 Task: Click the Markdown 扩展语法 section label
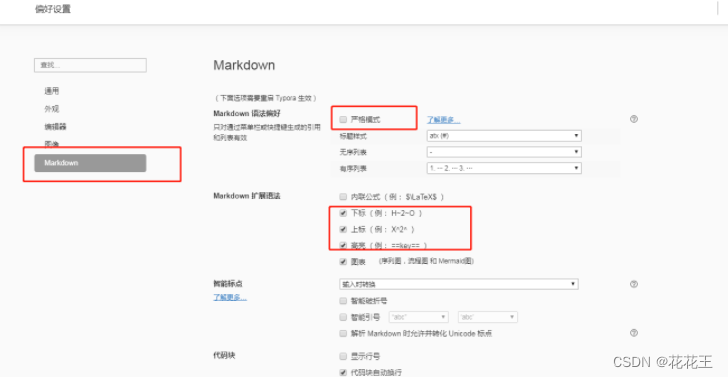(247, 196)
